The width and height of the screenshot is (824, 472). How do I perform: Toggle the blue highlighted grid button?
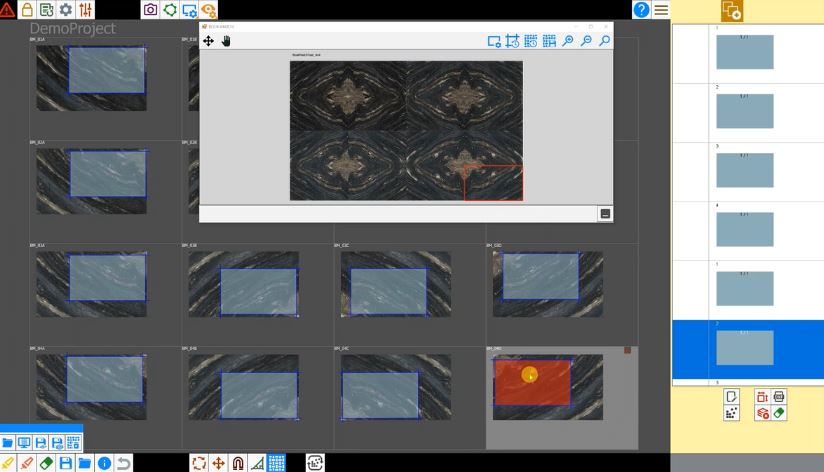coord(276,463)
